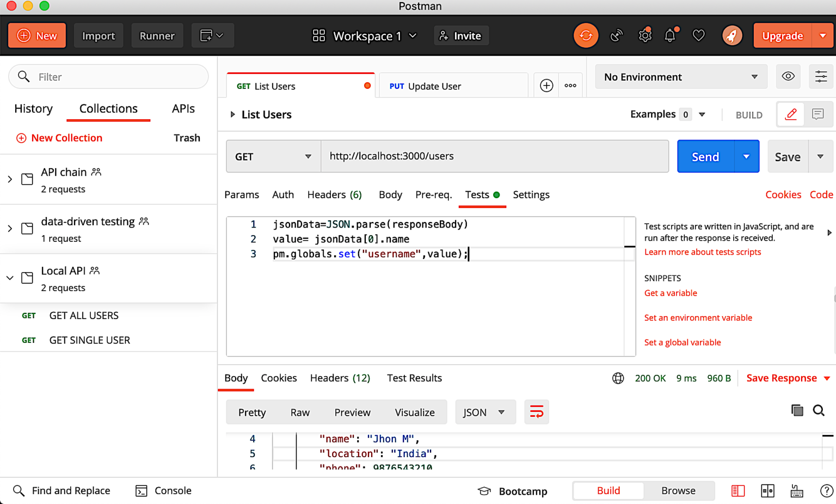Screen dimensions: 836x504
Task: Open Bootcamp from the status bar
Action: 513,491
